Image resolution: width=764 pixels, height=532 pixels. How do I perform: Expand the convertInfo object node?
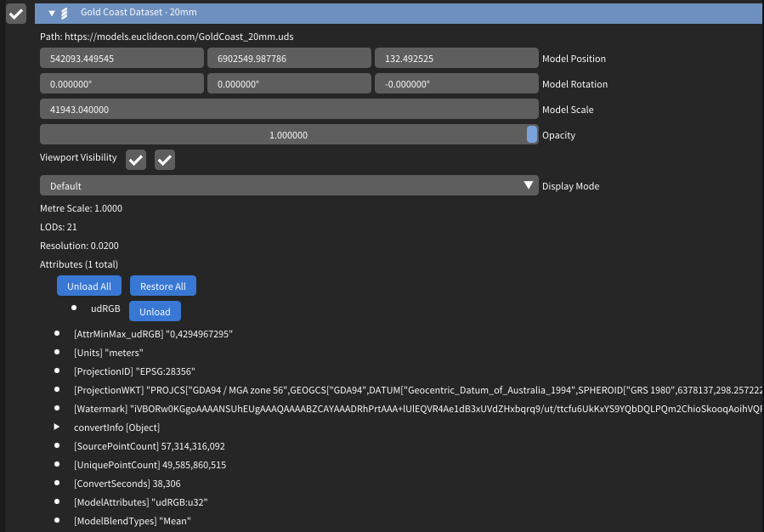57,427
